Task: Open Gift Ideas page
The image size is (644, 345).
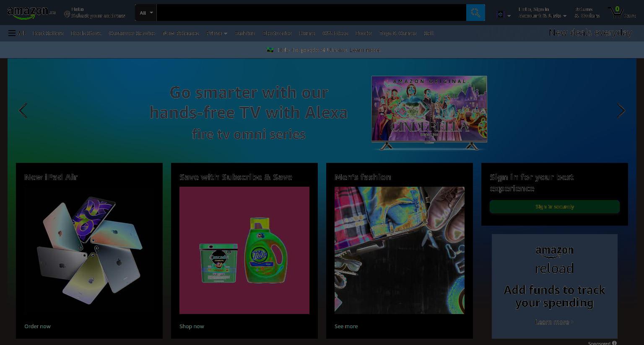Action: (x=335, y=33)
